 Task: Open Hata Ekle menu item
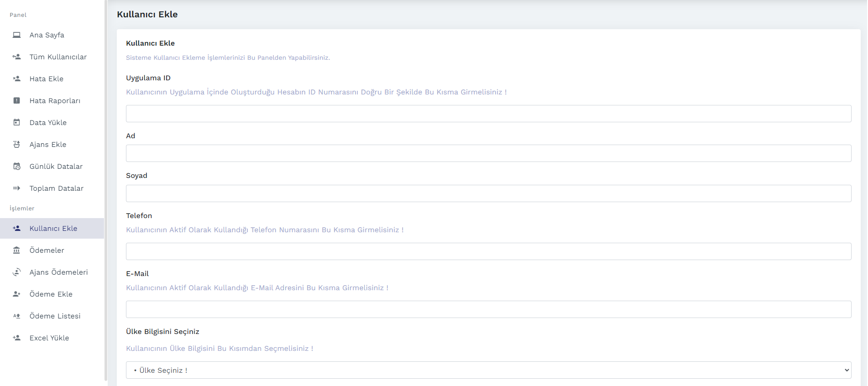[46, 79]
